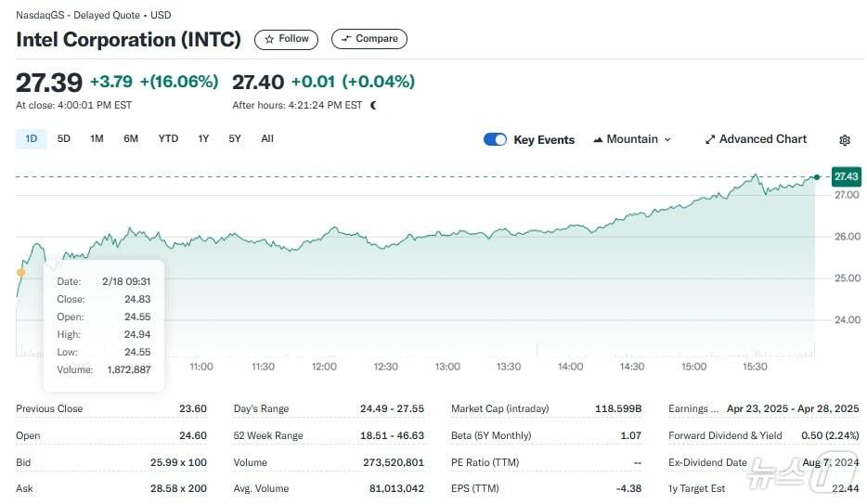
Task: Open chart settings gear icon
Action: pyautogui.click(x=844, y=140)
